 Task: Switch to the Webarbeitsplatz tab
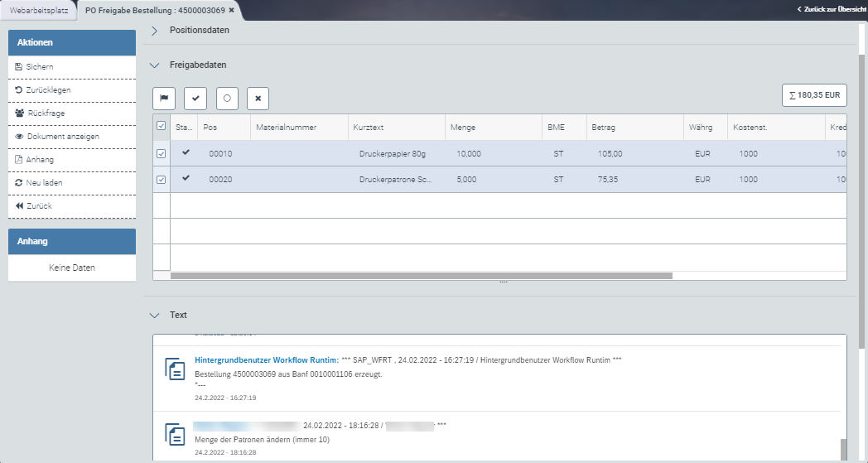coord(38,10)
